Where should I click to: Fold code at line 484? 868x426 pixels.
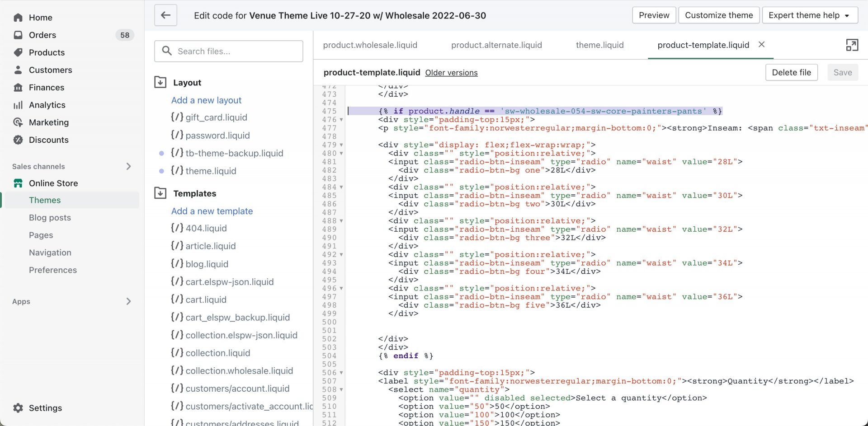click(341, 187)
